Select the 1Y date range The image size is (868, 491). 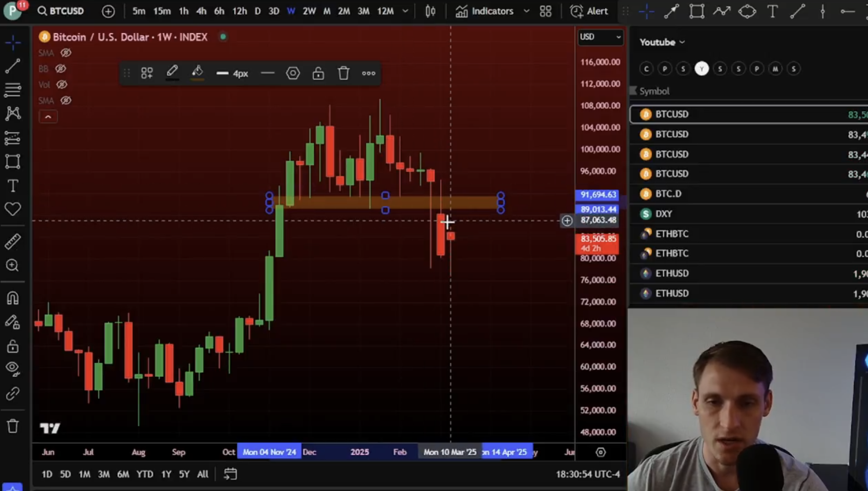coord(166,474)
